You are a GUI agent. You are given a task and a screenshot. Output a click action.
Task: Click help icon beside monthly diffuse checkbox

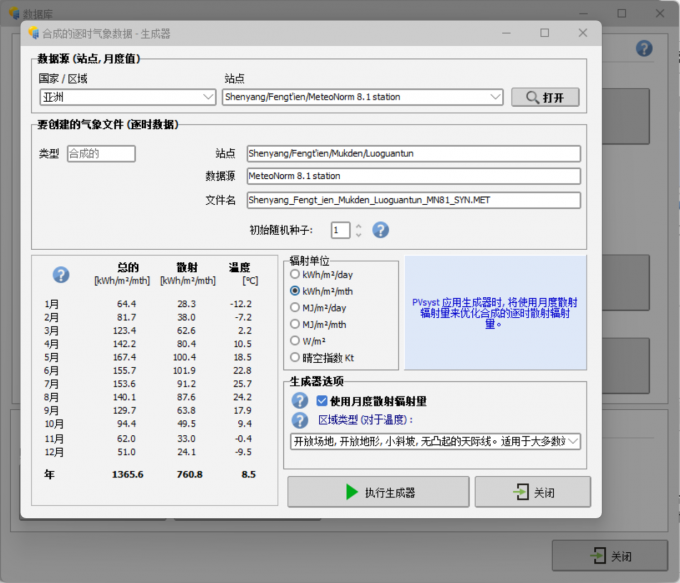click(300, 401)
